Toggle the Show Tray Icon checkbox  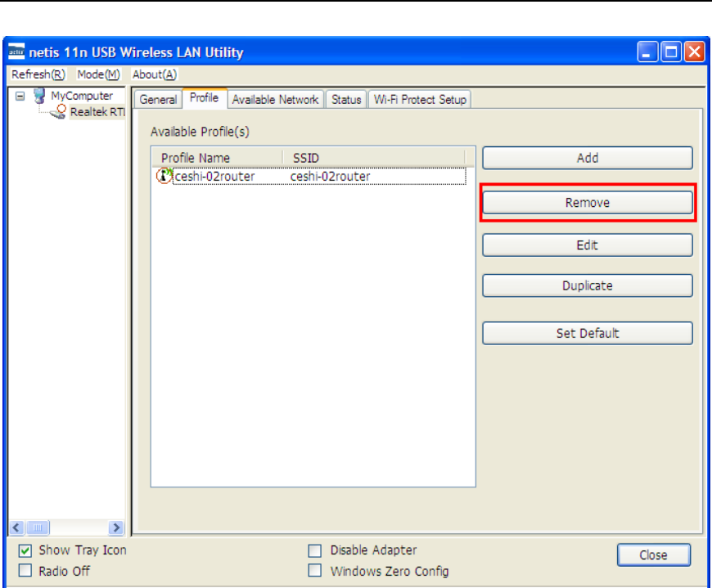point(25,550)
